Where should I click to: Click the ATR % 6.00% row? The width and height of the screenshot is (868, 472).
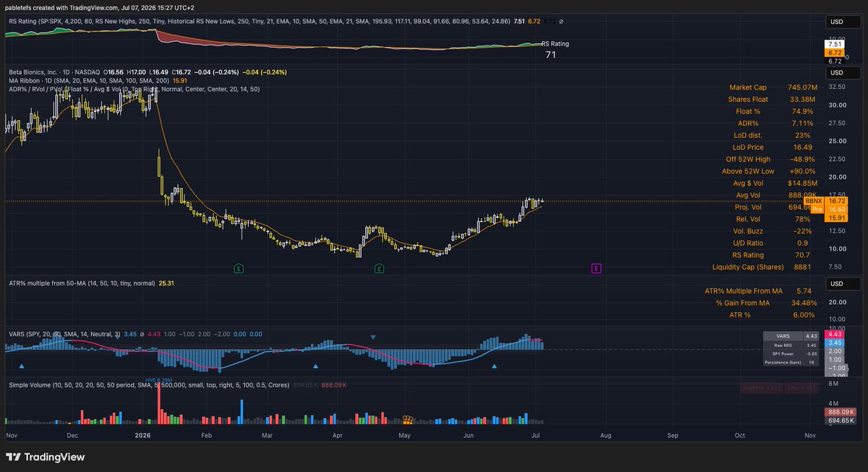point(773,315)
